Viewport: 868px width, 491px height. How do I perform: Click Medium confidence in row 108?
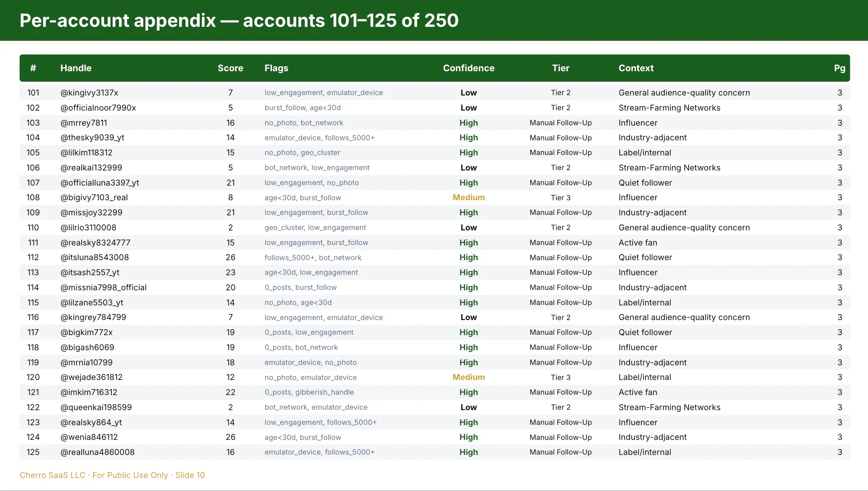(x=469, y=197)
